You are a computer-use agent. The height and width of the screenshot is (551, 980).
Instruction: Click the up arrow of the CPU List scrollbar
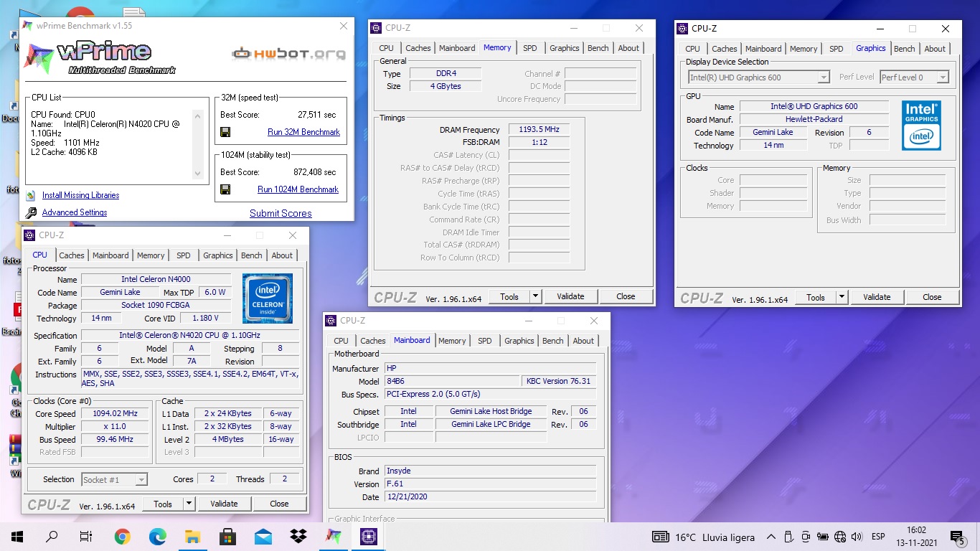coord(199,115)
